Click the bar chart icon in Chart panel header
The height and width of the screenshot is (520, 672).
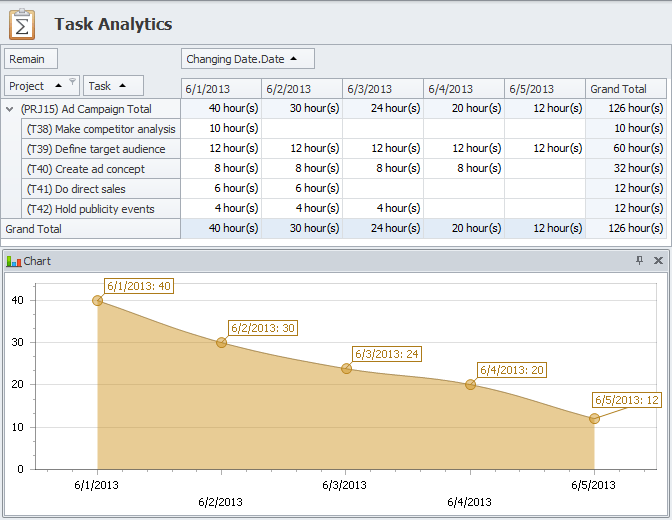tap(14, 260)
